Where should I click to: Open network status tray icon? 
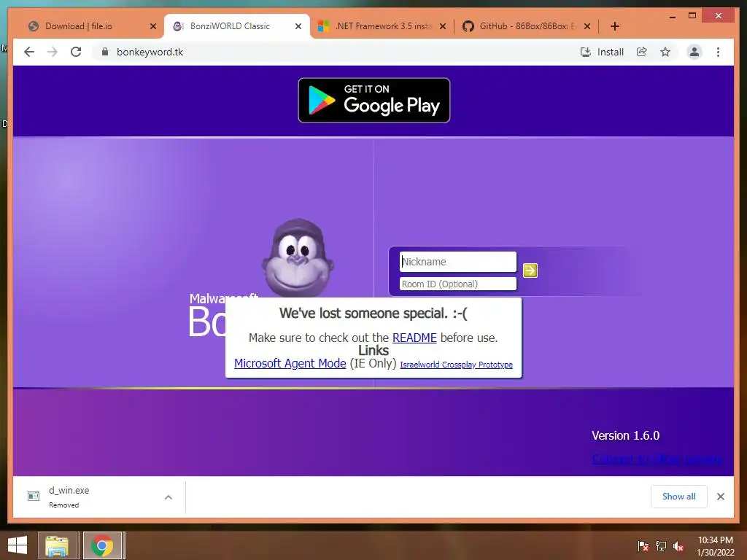[x=661, y=545]
